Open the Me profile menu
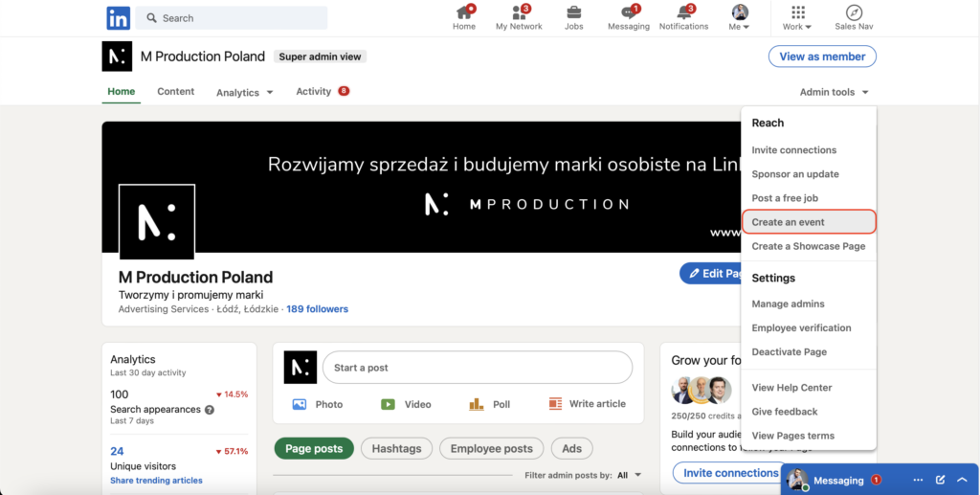Screen dimensions: 980x495 pyautogui.click(x=740, y=12)
